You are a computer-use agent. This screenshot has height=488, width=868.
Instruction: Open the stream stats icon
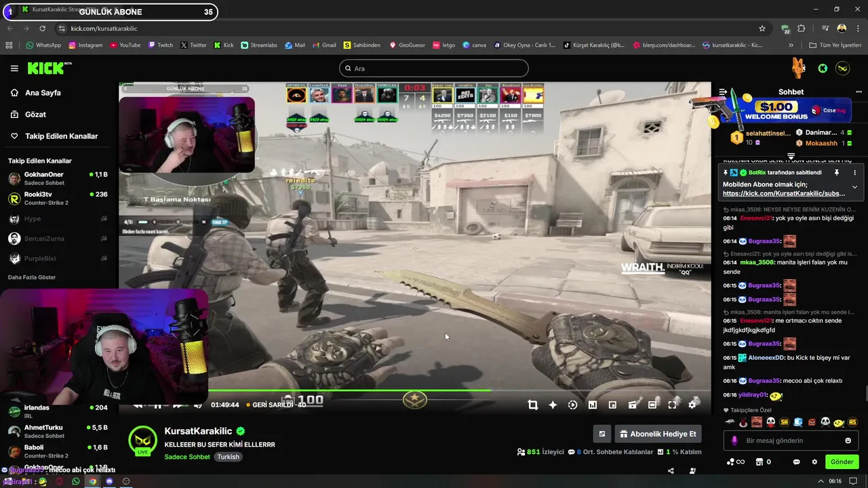click(593, 405)
